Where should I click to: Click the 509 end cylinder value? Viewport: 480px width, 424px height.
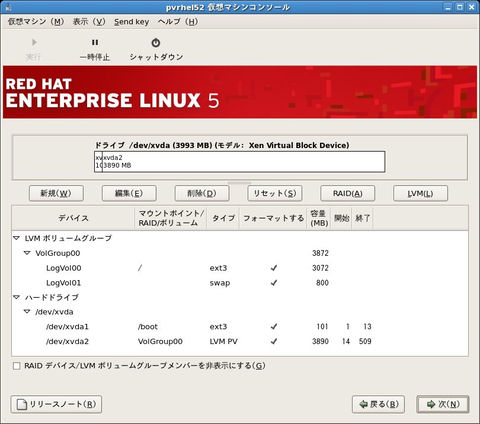365,341
